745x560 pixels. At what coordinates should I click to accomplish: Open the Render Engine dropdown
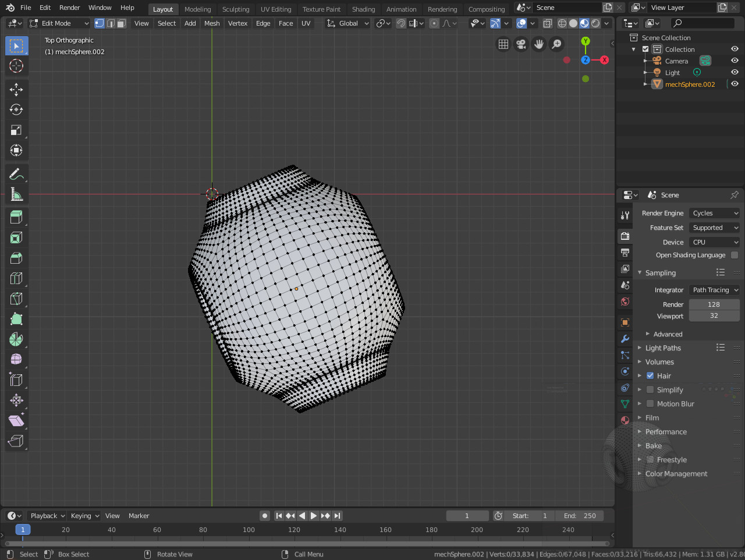(x=714, y=213)
